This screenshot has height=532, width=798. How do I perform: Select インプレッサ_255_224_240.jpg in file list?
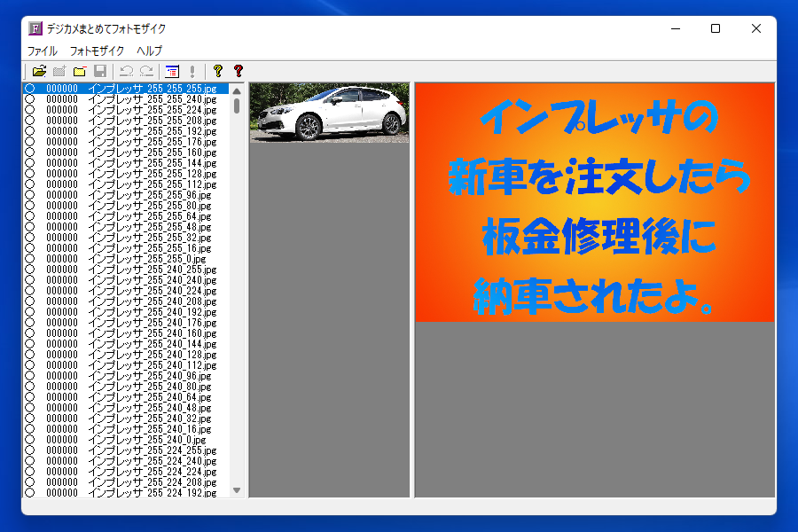pos(126,461)
